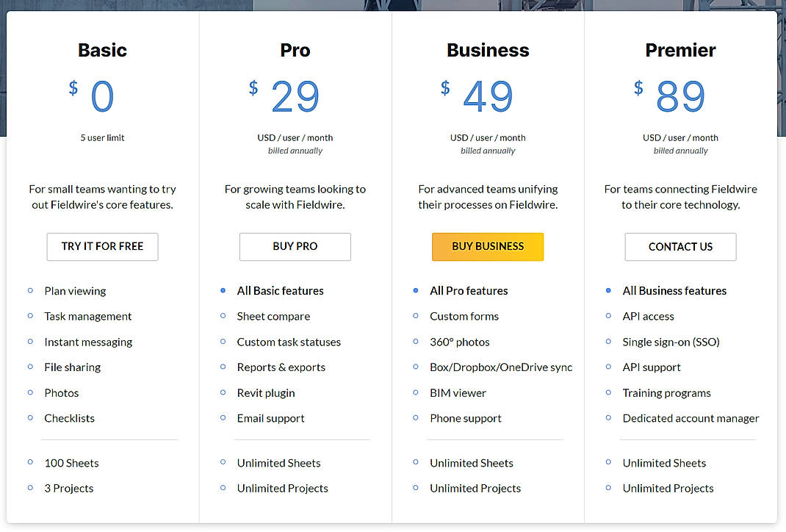Click the bullet next to Revit plugin
This screenshot has height=532, width=786.
point(223,393)
